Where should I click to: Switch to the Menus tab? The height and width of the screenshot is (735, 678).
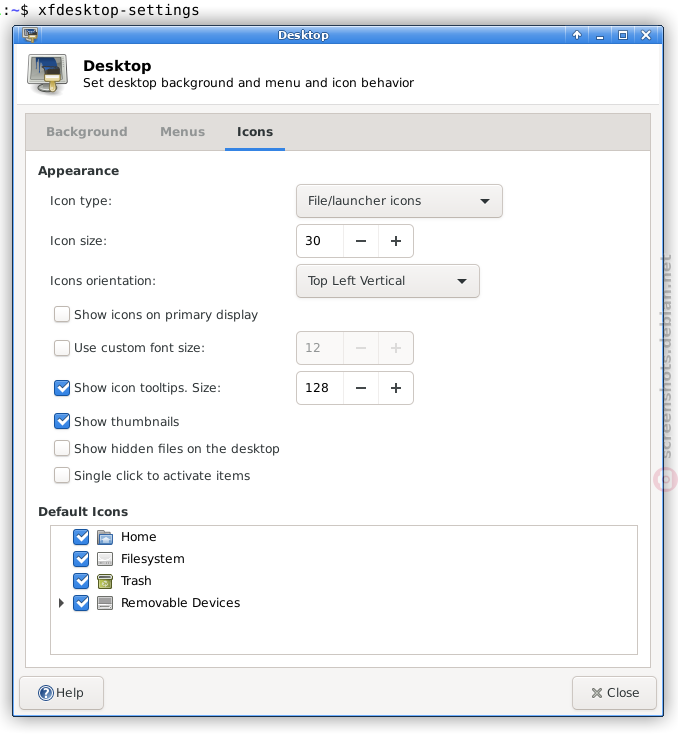tap(182, 132)
